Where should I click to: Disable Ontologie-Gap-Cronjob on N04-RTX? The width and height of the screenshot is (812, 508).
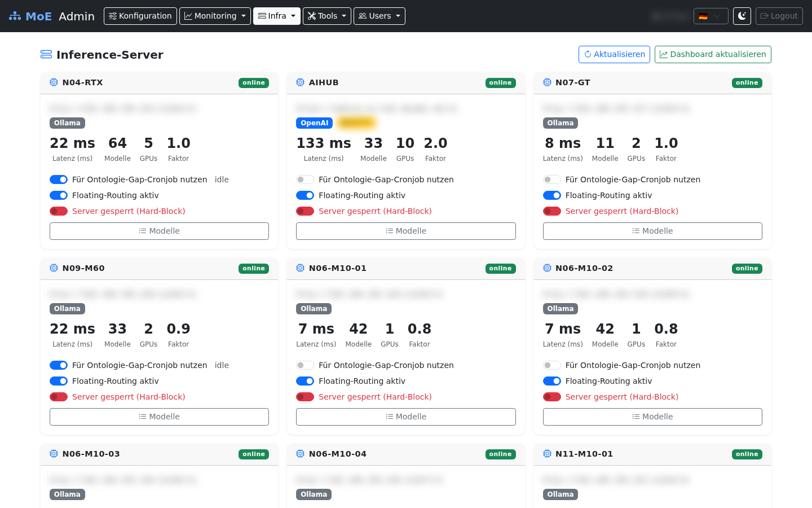[x=59, y=179]
